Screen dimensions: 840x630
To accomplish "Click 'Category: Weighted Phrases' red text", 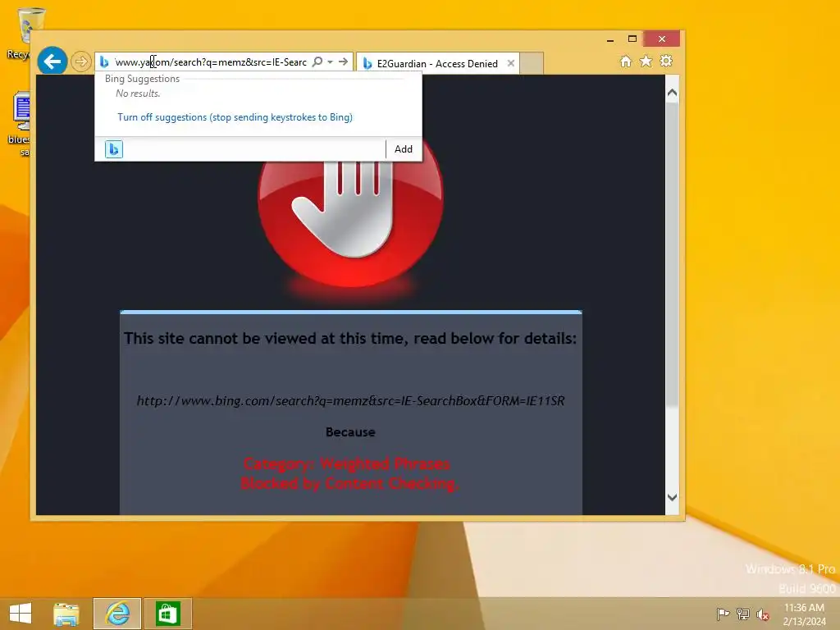I will pos(347,464).
